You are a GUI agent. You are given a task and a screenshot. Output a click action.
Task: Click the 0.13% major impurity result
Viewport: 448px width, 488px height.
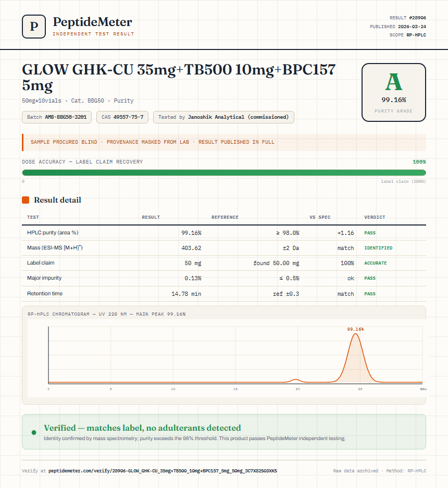(193, 278)
